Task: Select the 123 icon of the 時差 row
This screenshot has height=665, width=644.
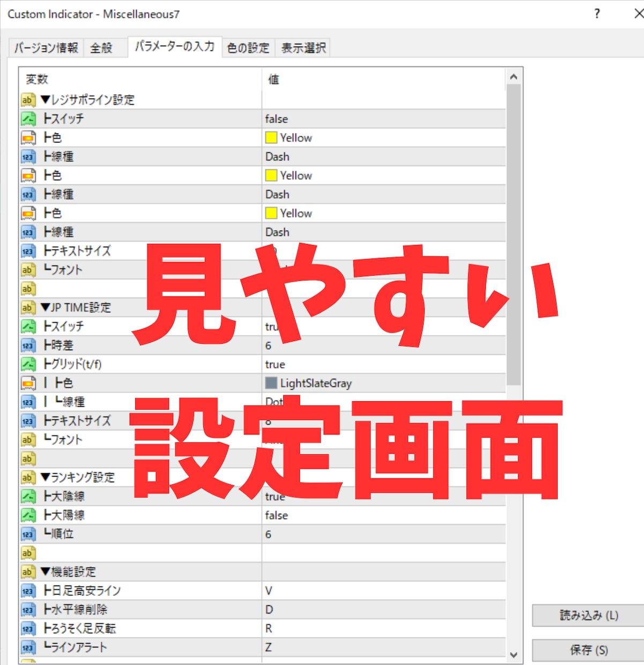Action: pyautogui.click(x=28, y=345)
